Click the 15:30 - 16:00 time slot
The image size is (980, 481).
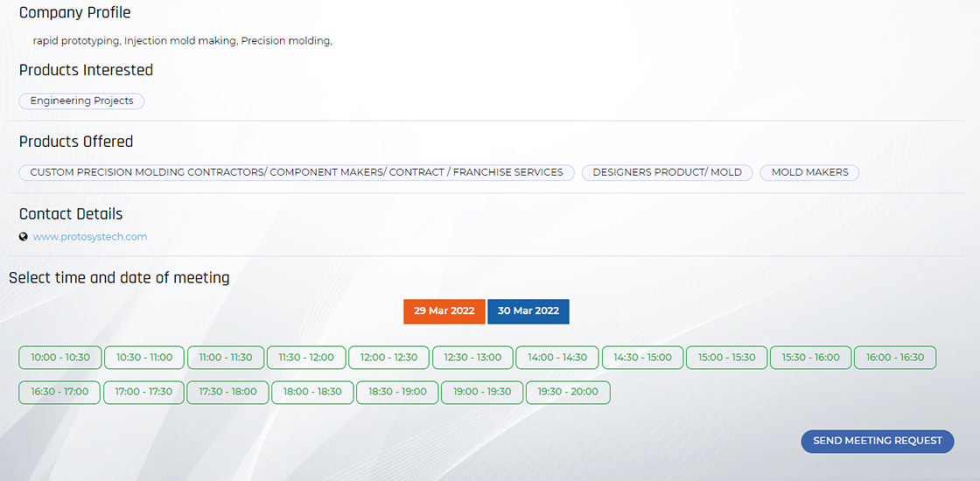[x=810, y=358]
